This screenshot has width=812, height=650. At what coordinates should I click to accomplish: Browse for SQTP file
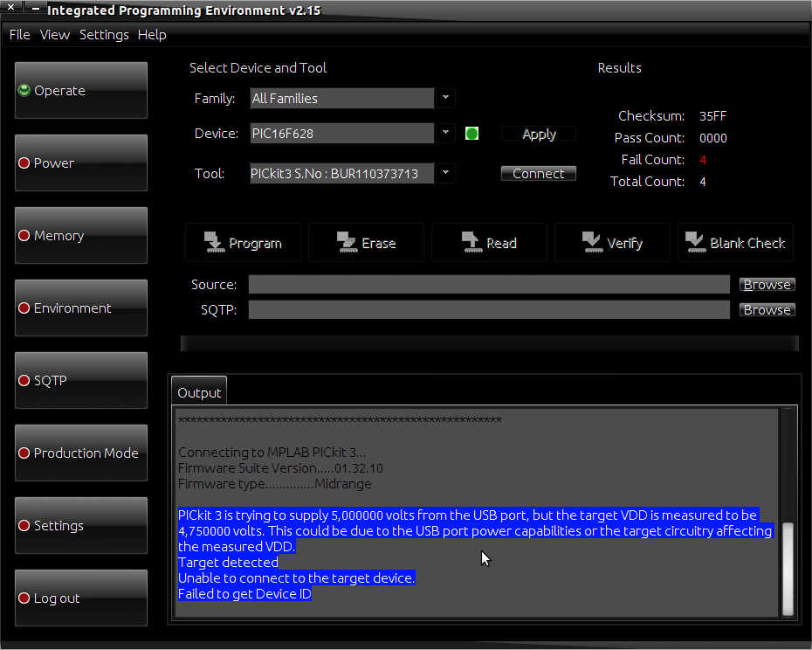coord(767,309)
